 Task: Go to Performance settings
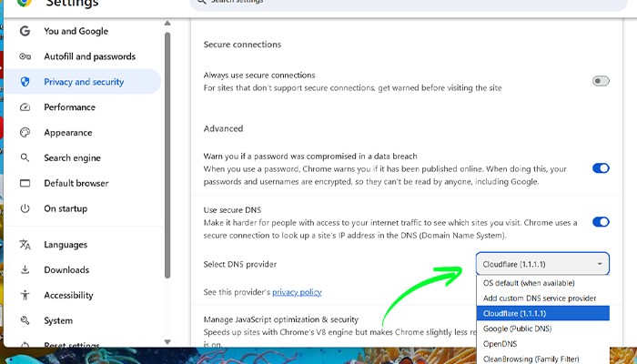[69, 107]
